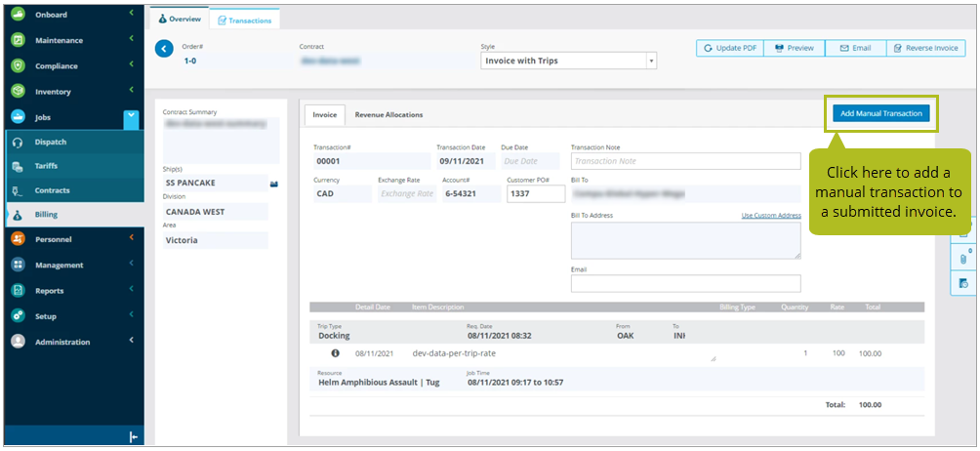
Task: Open the Style dropdown showing Invoice with Trips
Action: 569,61
